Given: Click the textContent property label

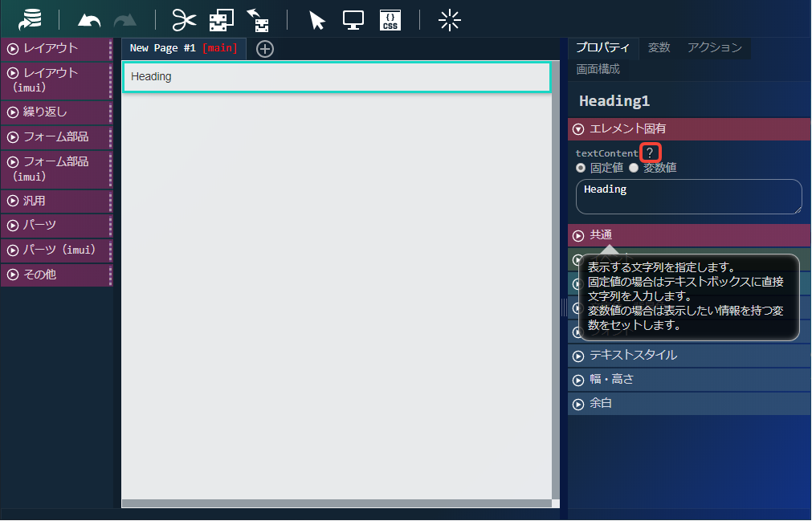Looking at the screenshot, I should [606, 153].
